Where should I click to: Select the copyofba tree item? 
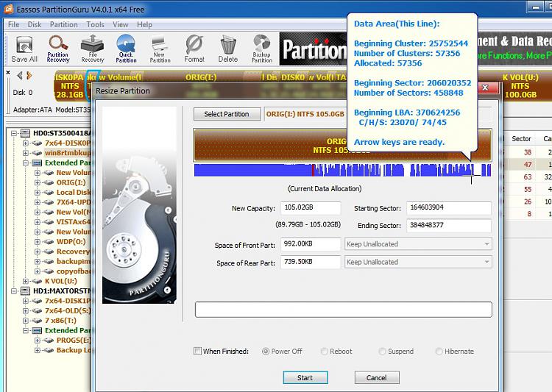(x=73, y=271)
